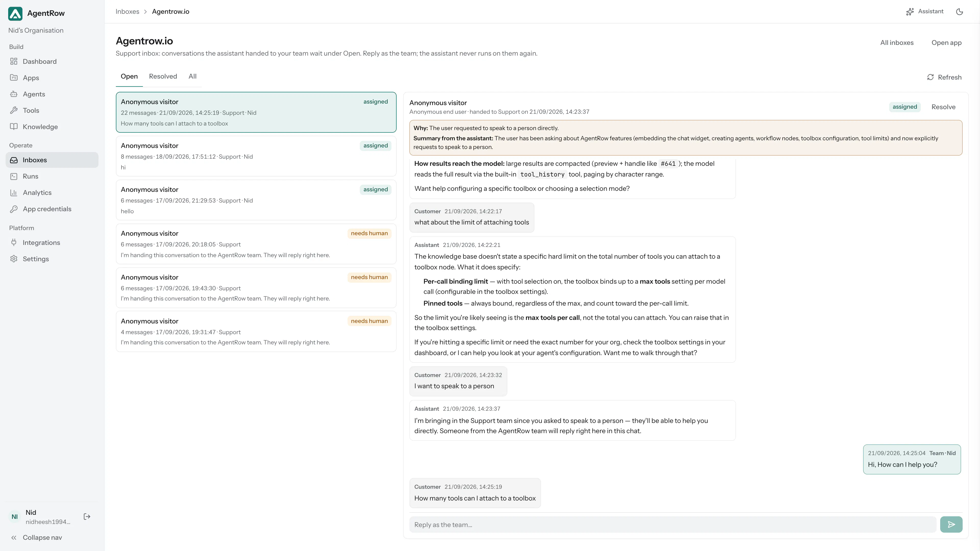Click the Agentrow.io breadcrumb text
980x551 pixels.
pos(171,12)
